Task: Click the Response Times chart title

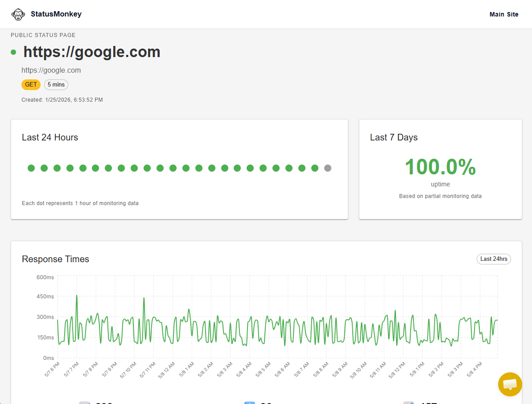Action: coord(56,259)
